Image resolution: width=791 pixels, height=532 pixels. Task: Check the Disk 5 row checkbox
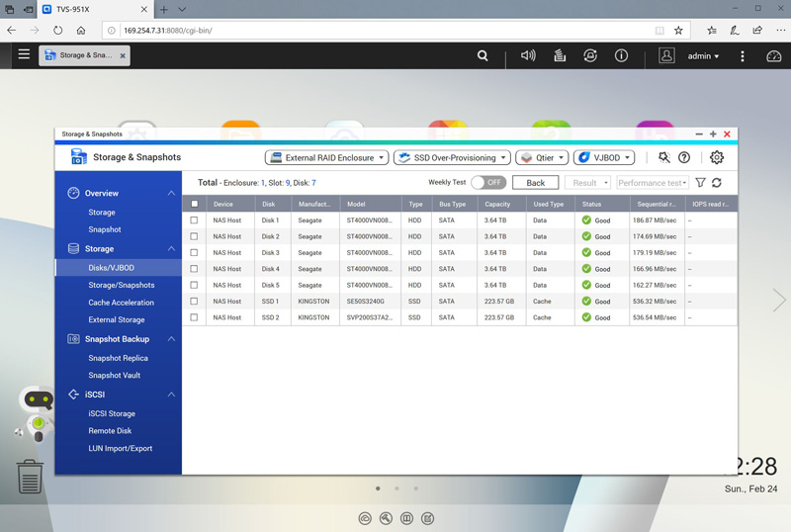pos(194,285)
